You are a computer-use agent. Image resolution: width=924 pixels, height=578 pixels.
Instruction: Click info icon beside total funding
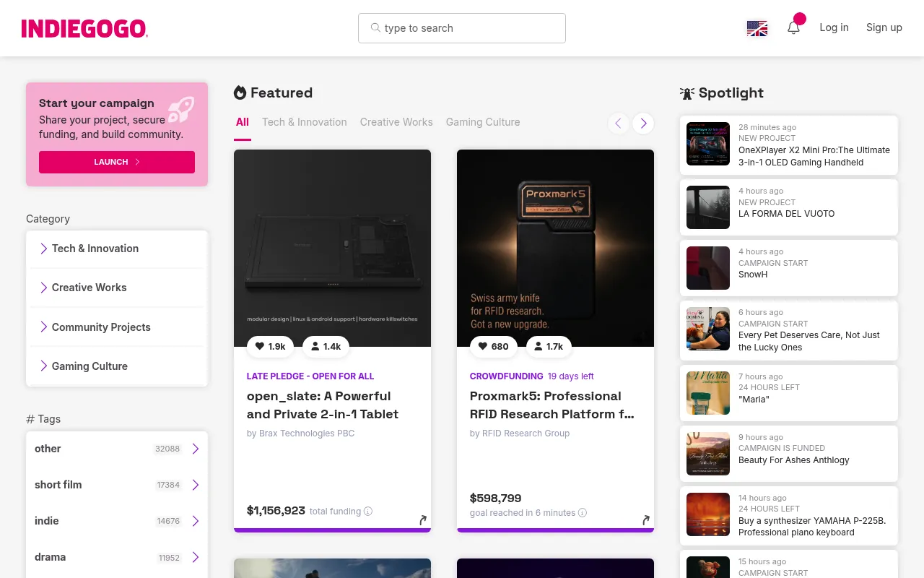tap(368, 512)
